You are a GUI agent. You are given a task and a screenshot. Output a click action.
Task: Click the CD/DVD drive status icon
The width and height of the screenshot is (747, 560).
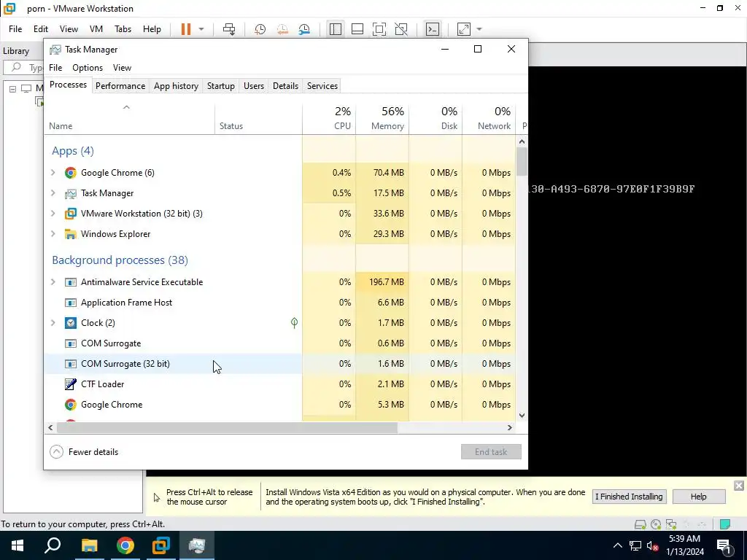pos(656,524)
